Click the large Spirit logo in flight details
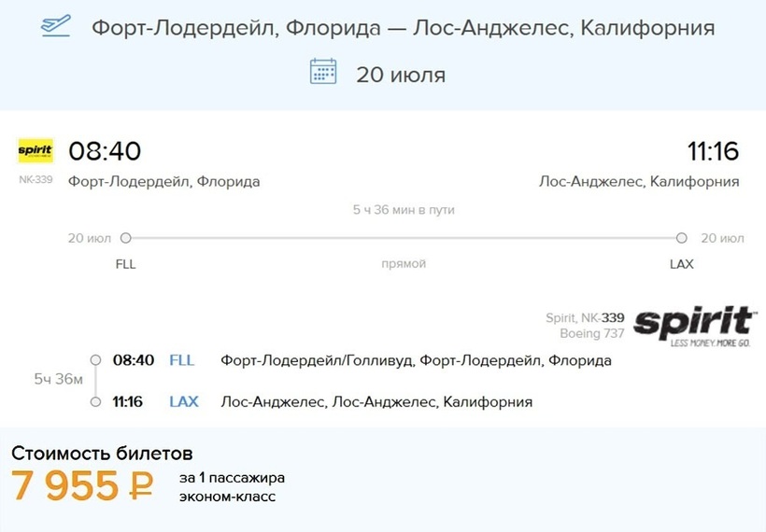Screen dimensions: 766x532 695,326
